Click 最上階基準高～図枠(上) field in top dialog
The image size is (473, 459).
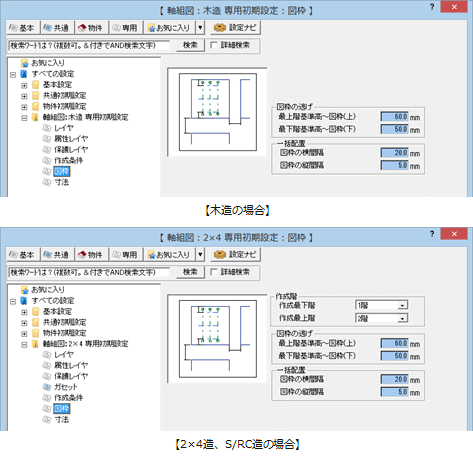[x=394, y=117]
